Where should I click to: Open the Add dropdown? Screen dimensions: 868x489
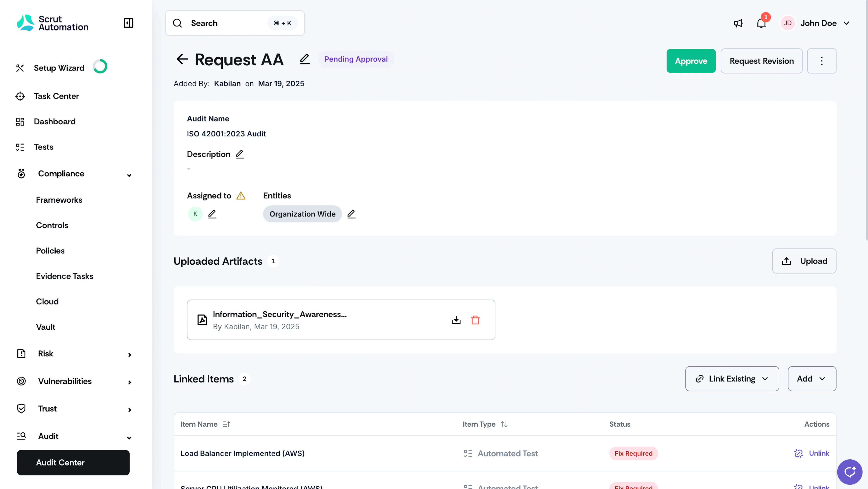812,379
